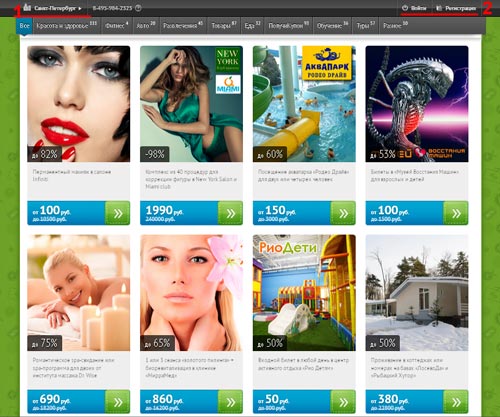Open the Проживание в коттеджах title link
Screen dimensions: 500x417
[x=409, y=368]
